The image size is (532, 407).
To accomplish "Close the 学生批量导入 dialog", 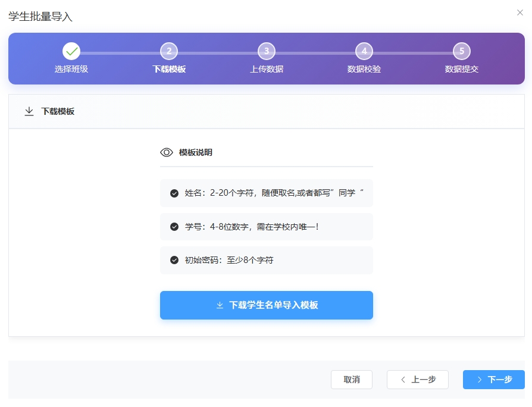I will (x=521, y=12).
